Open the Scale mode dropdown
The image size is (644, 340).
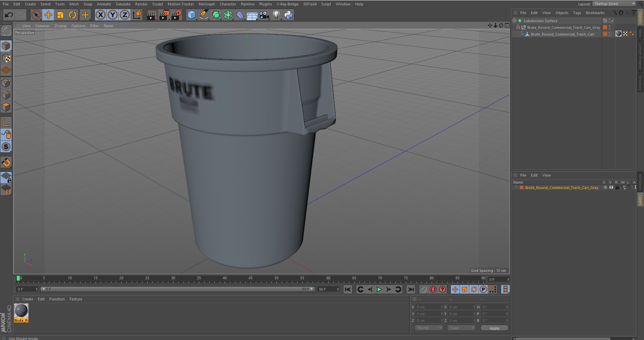pos(462,328)
